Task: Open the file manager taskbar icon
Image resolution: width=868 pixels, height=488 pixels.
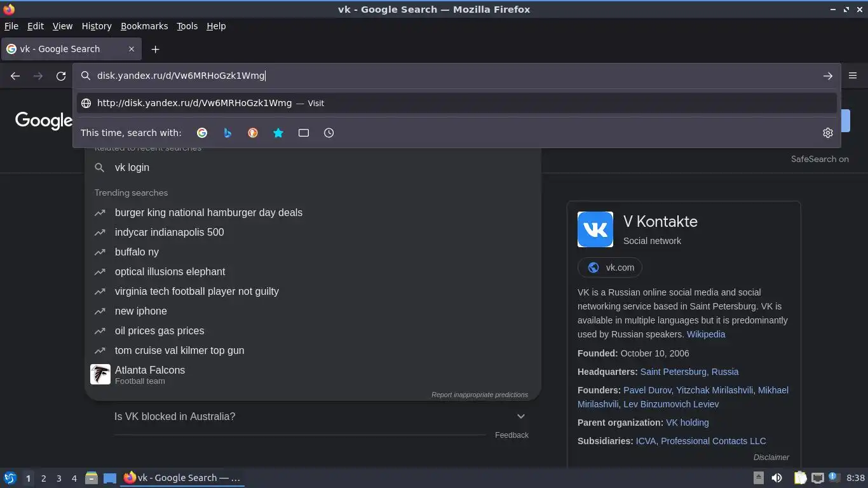Action: tap(92, 478)
